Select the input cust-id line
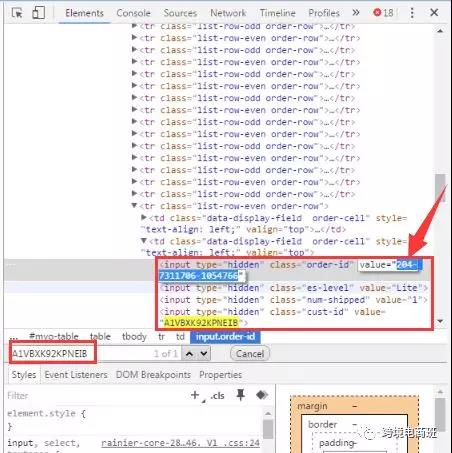Viewport: 452px width, 453px height. coord(272,317)
